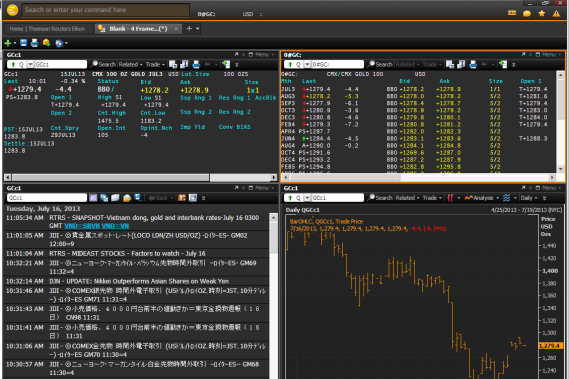Expand chart toolbar overflow chevron
This screenshot has height=379, width=569.
[x=544, y=198]
